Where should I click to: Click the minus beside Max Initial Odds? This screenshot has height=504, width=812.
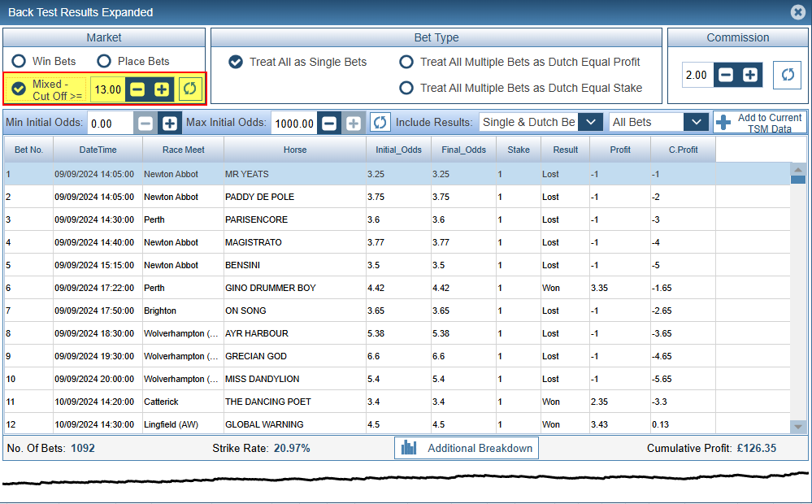[x=329, y=123]
